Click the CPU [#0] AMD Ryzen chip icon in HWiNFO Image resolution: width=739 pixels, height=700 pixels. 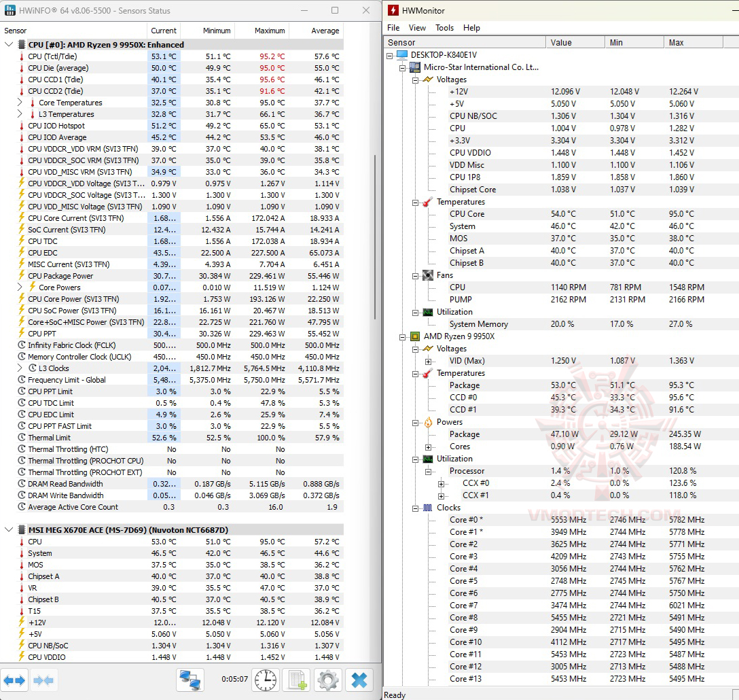(21, 45)
